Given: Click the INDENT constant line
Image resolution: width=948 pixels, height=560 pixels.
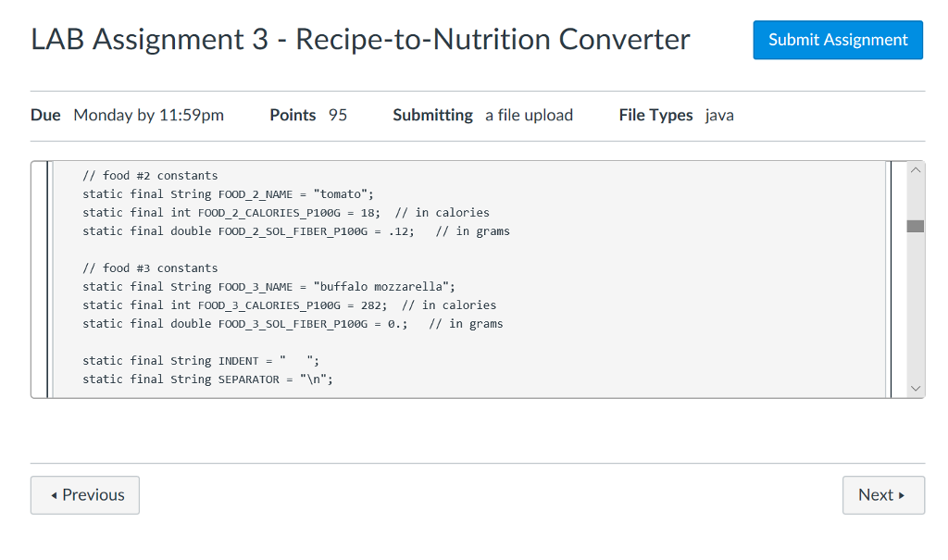Looking at the screenshot, I should [199, 360].
